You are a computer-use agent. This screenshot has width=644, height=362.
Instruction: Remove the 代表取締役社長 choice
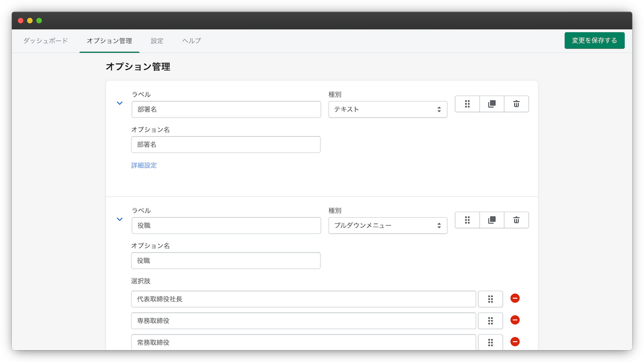click(x=515, y=298)
